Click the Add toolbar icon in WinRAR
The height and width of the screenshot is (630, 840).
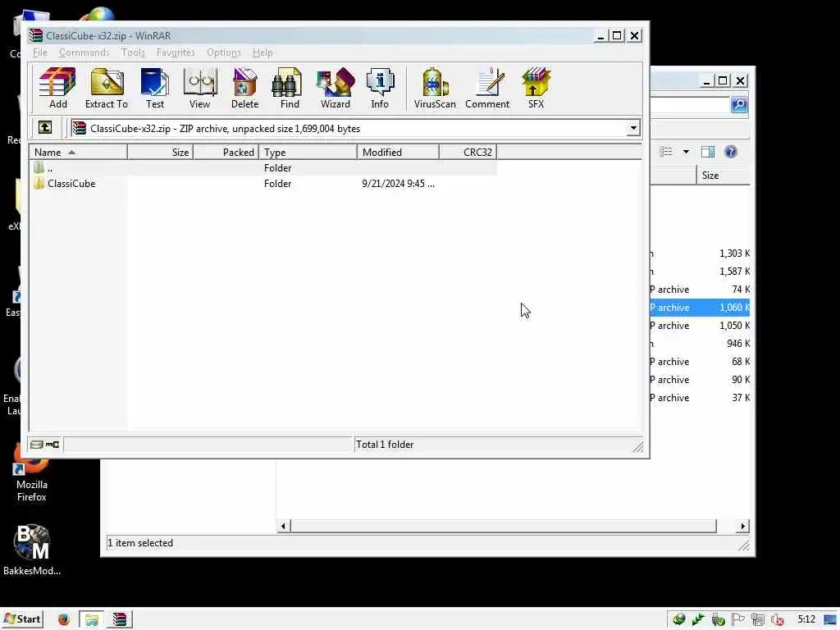coord(57,89)
